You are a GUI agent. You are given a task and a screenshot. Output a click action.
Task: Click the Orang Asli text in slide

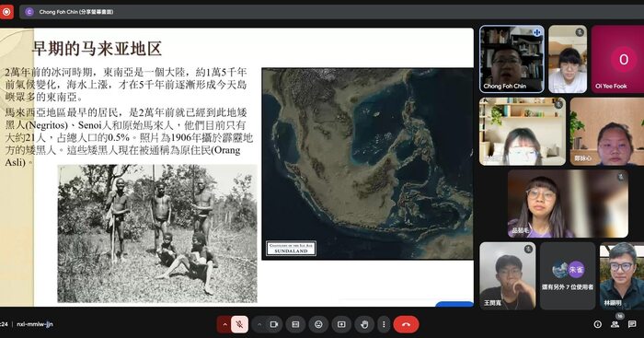coord(122,156)
